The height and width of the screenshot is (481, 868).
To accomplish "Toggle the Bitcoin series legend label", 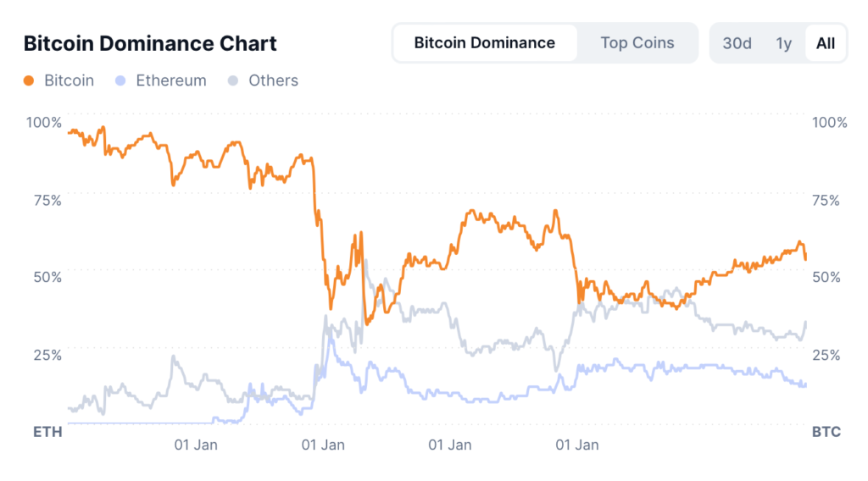I will (x=69, y=81).
